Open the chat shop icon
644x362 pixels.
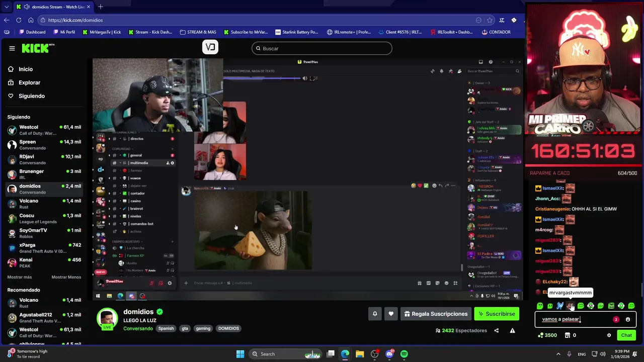click(567, 335)
